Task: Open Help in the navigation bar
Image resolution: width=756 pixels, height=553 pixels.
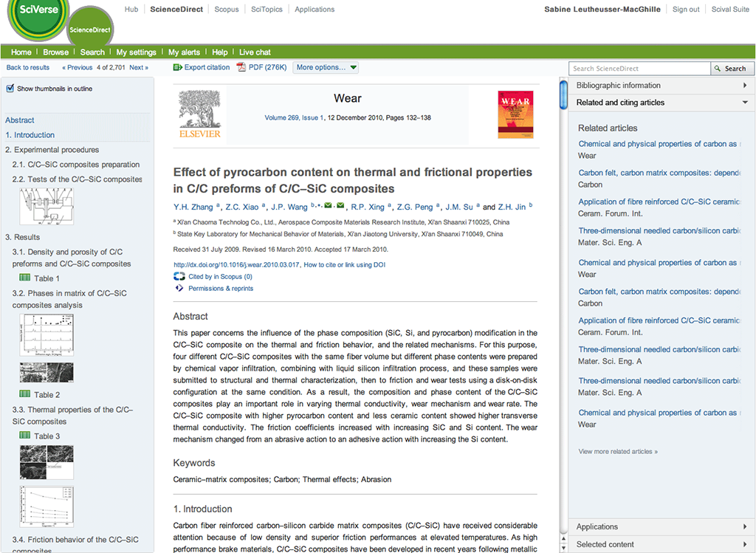Action: [220, 52]
